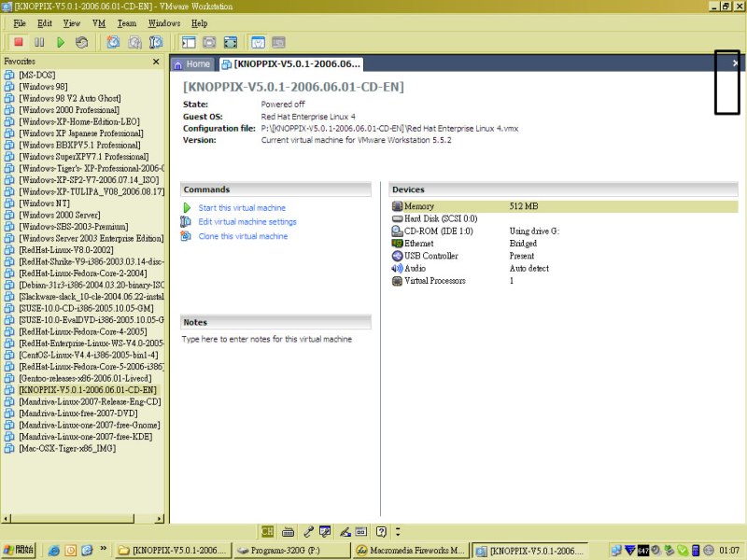Switch to the Programs-320G (P:) taskbar window

[x=292, y=550]
